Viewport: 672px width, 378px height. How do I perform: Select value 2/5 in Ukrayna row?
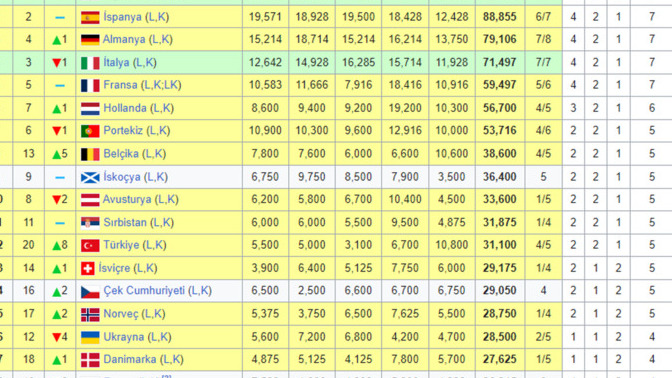tap(543, 337)
